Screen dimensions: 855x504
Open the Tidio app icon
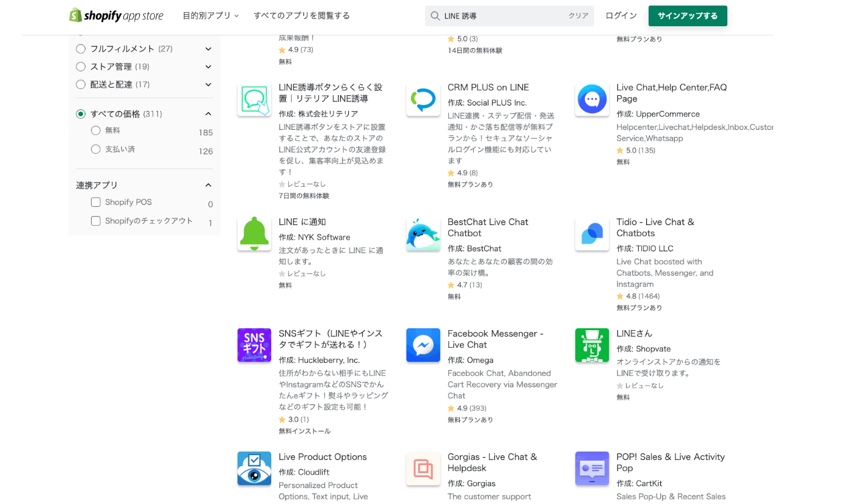tap(592, 234)
